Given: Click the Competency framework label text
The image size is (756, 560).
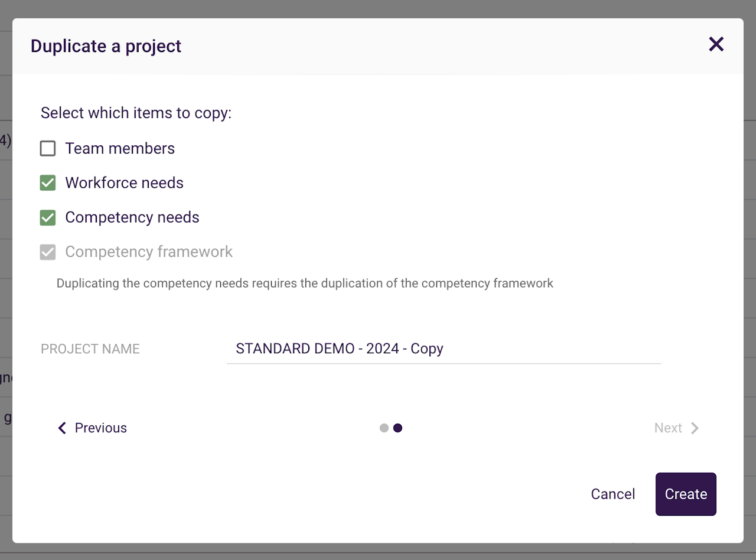Looking at the screenshot, I should tap(149, 252).
